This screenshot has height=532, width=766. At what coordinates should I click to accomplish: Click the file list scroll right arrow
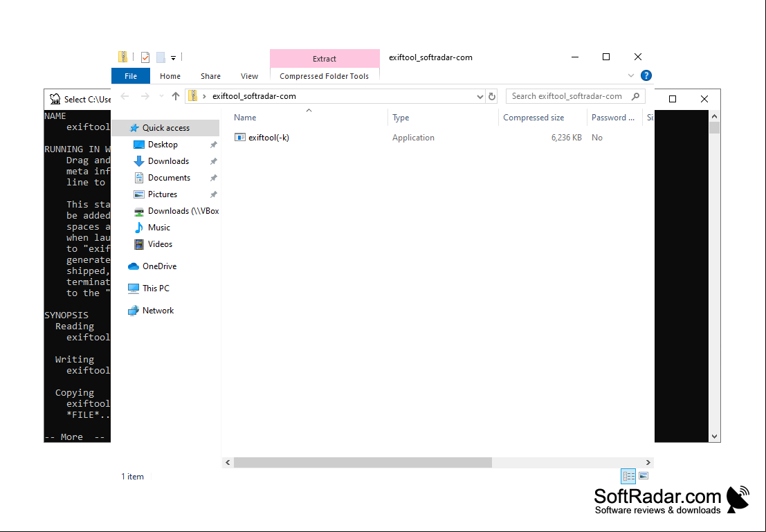click(x=648, y=462)
